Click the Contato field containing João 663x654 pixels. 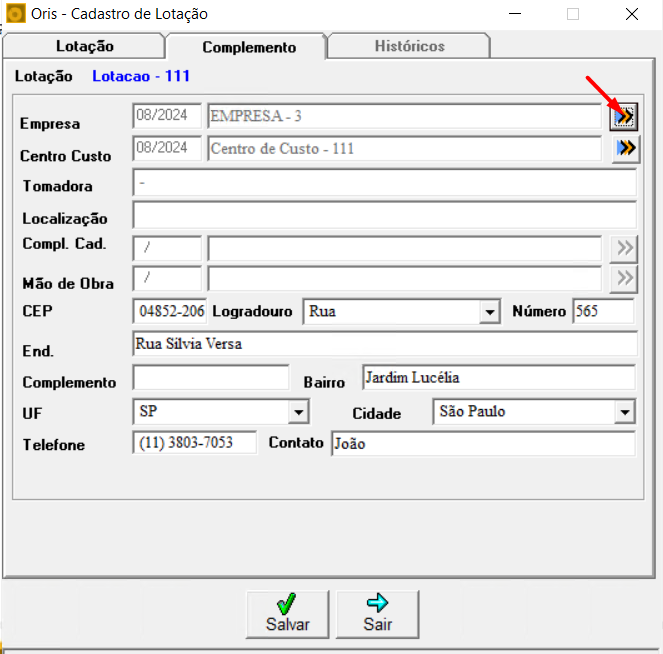coord(483,443)
